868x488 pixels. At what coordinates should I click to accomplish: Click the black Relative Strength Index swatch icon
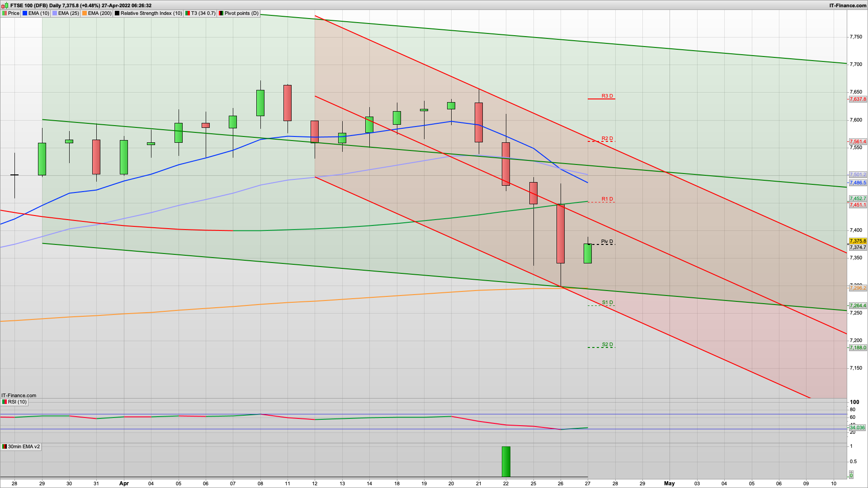click(117, 13)
